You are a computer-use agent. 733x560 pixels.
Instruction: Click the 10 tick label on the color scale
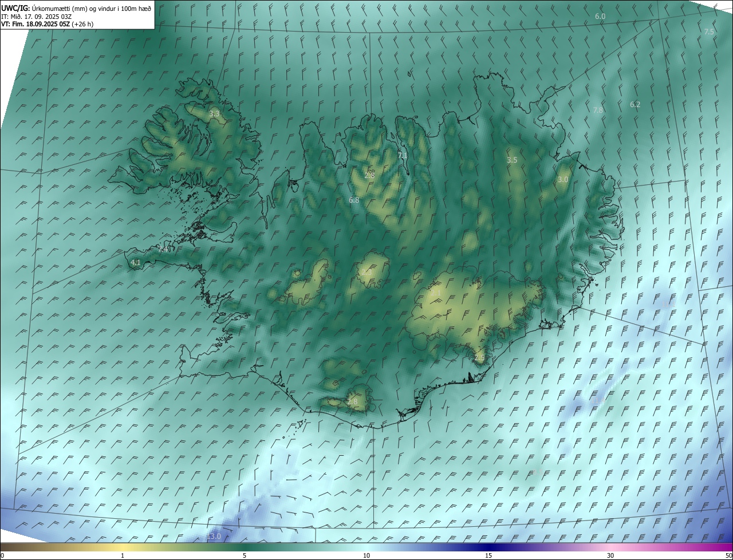coord(366,556)
